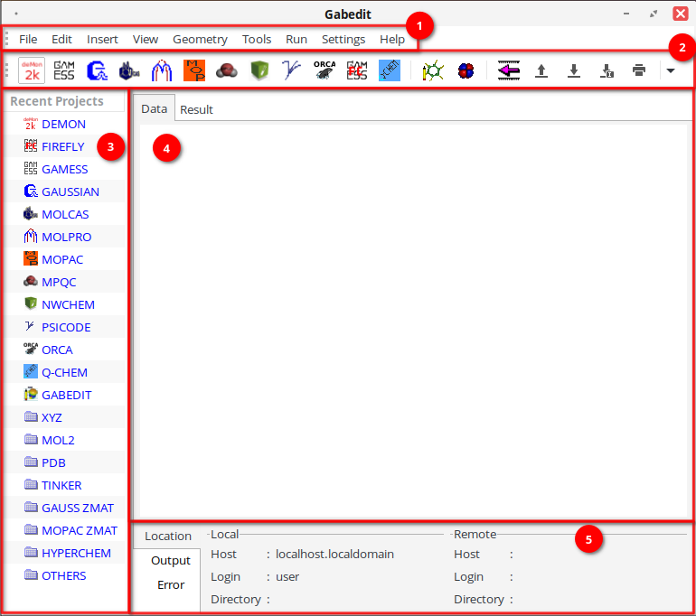Click the molecule geometry draw icon
696x616 pixels.
[x=433, y=70]
